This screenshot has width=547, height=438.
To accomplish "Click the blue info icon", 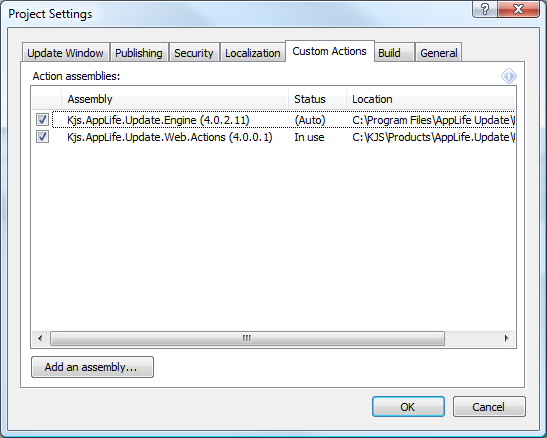I will pyautogui.click(x=509, y=76).
